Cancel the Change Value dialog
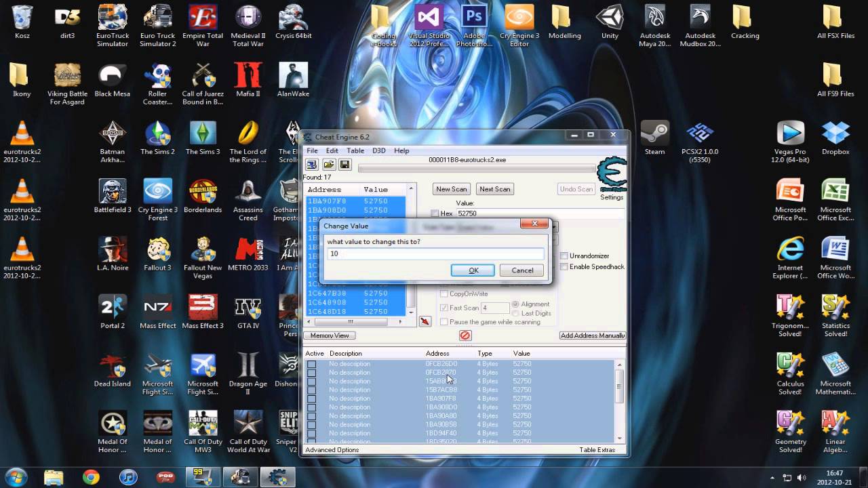868x488 pixels. [x=522, y=270]
